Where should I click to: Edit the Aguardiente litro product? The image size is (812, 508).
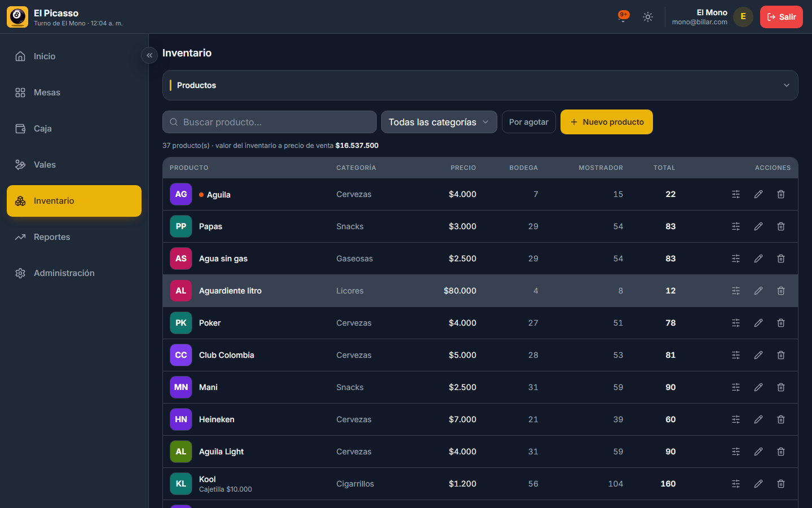(x=758, y=291)
